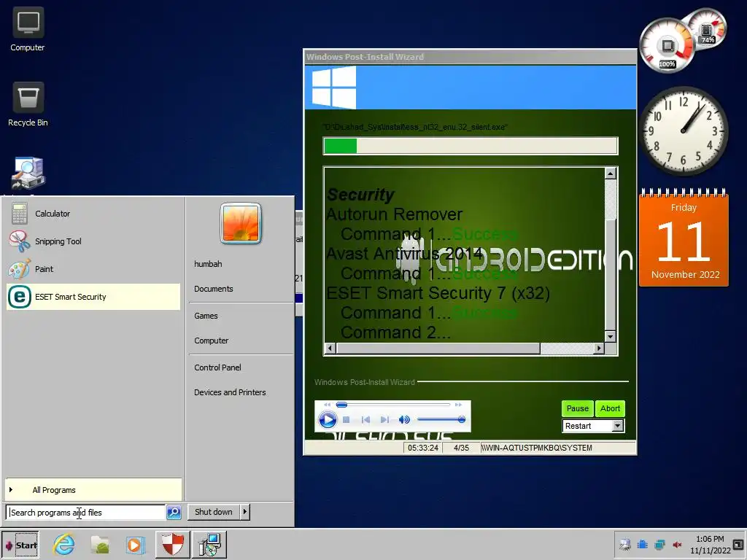The width and height of the screenshot is (747, 560).
Task: Open Computer in Start menu right pane
Action: (x=211, y=341)
